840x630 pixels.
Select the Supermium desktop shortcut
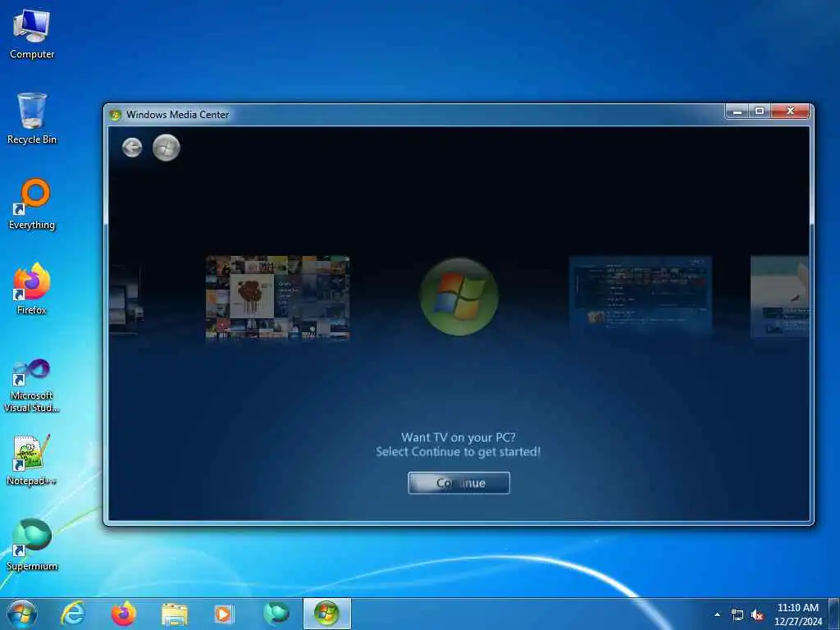32,545
